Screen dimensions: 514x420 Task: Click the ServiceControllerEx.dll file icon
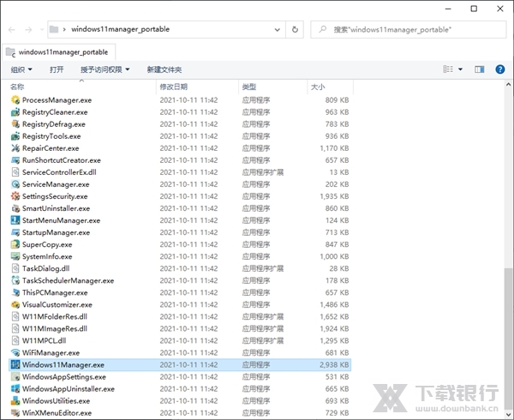[15, 172]
